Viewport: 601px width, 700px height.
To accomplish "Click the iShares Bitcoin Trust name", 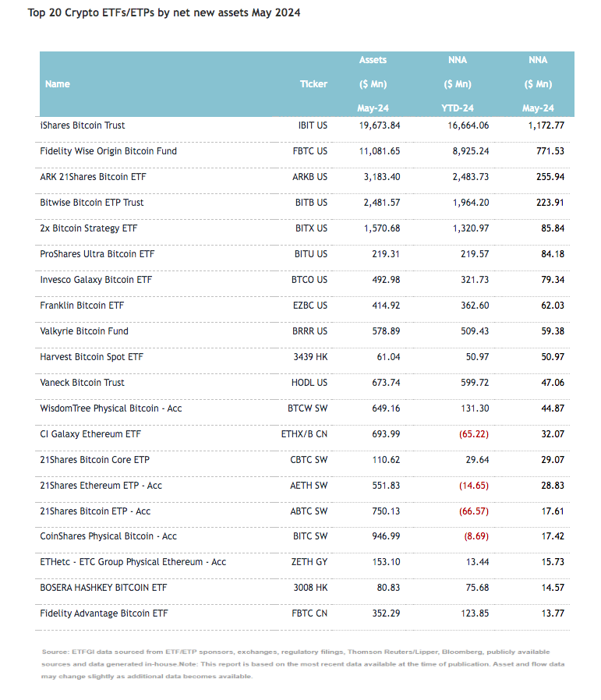I will (x=82, y=125).
